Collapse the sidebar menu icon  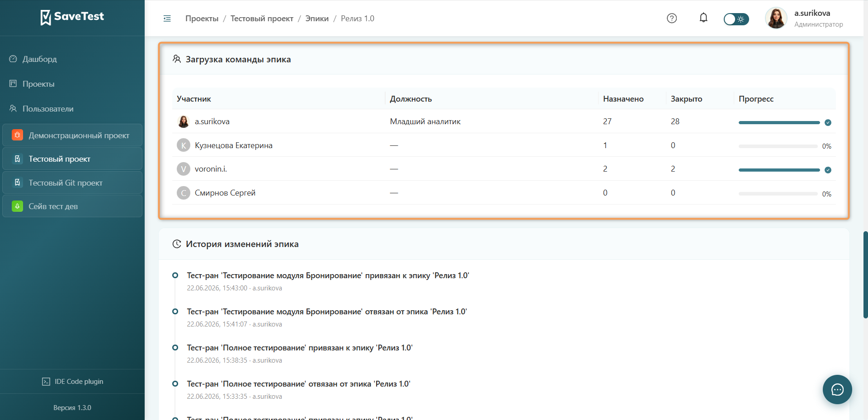(x=167, y=19)
